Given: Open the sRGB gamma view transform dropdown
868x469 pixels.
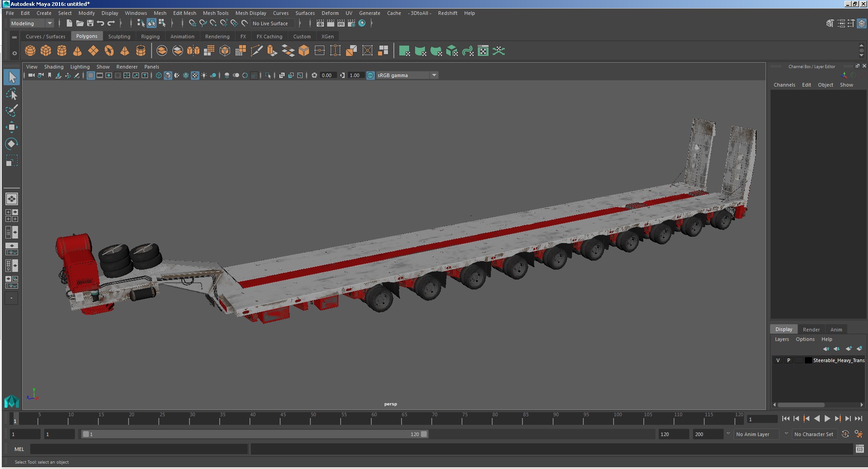Looking at the screenshot, I should tap(407, 75).
